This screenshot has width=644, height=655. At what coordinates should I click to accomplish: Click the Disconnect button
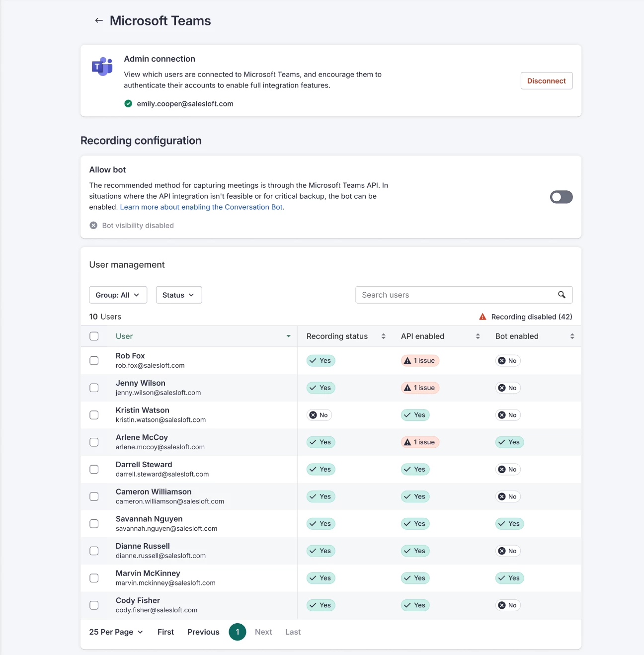pyautogui.click(x=547, y=81)
